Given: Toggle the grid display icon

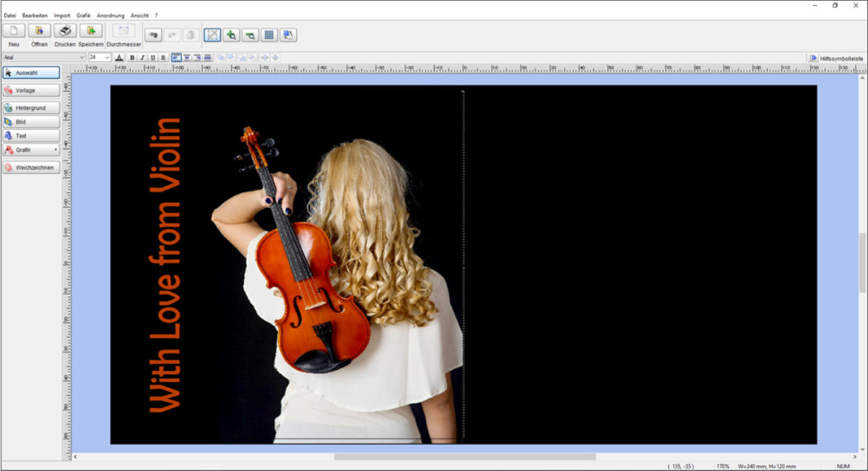Looking at the screenshot, I should point(269,35).
